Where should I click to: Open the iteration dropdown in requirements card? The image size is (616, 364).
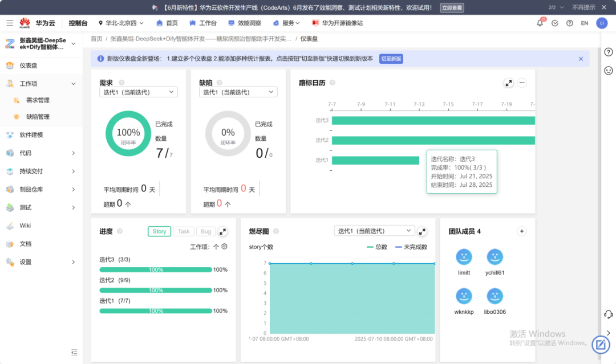[x=138, y=92]
